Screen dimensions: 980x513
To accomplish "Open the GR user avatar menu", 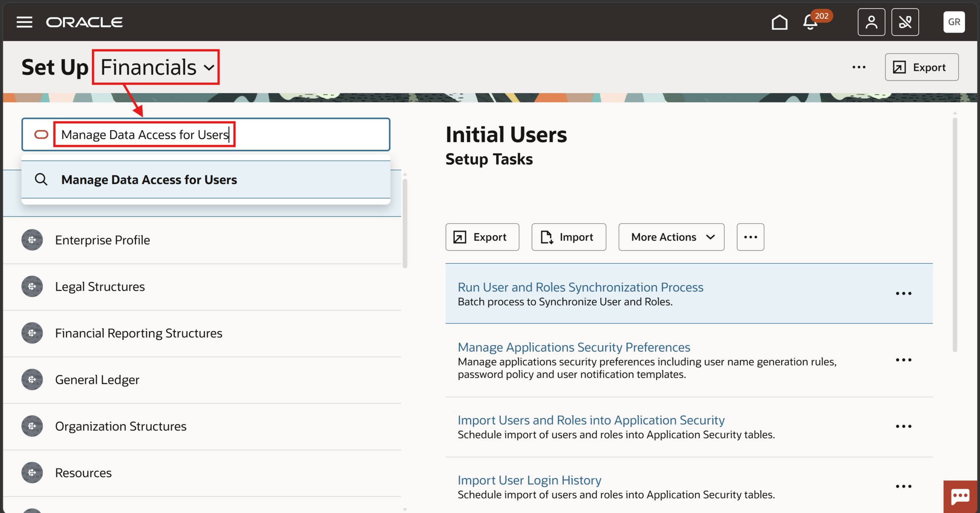I will (954, 22).
